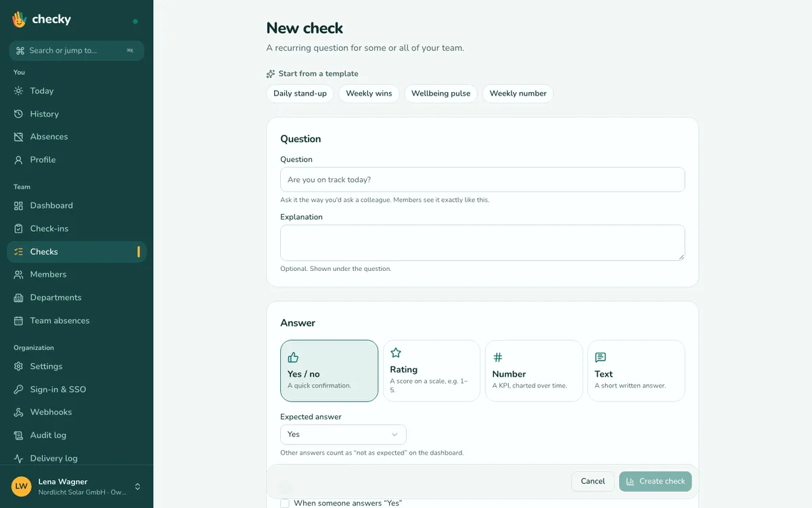This screenshot has width=812, height=508.
Task: Click the Departments building icon
Action: [18, 297]
